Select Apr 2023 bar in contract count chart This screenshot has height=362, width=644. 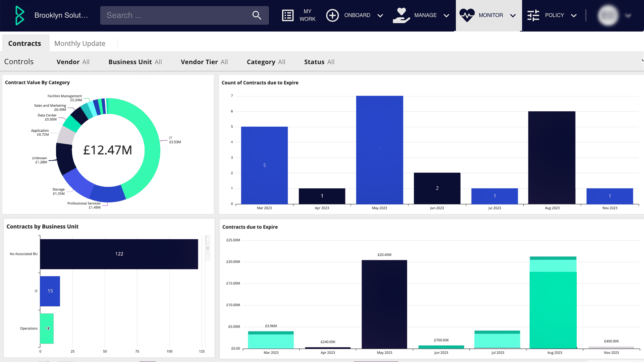[x=322, y=196]
